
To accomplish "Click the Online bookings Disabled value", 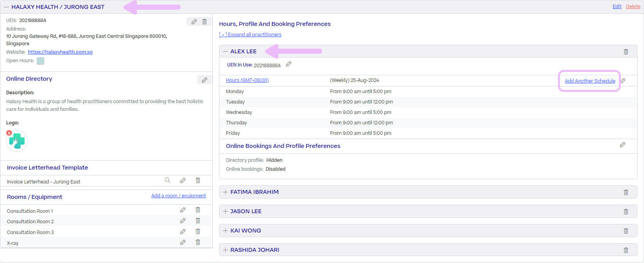I will 275,169.
